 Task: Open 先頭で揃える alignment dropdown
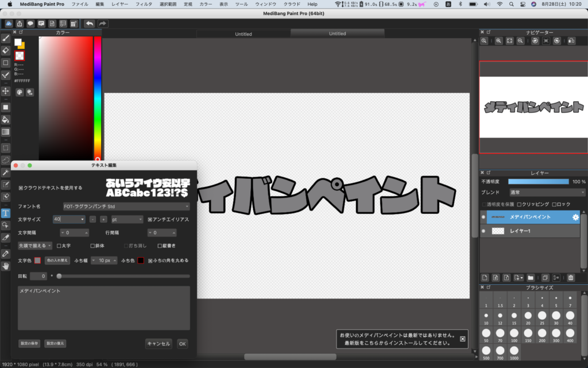[x=35, y=246]
